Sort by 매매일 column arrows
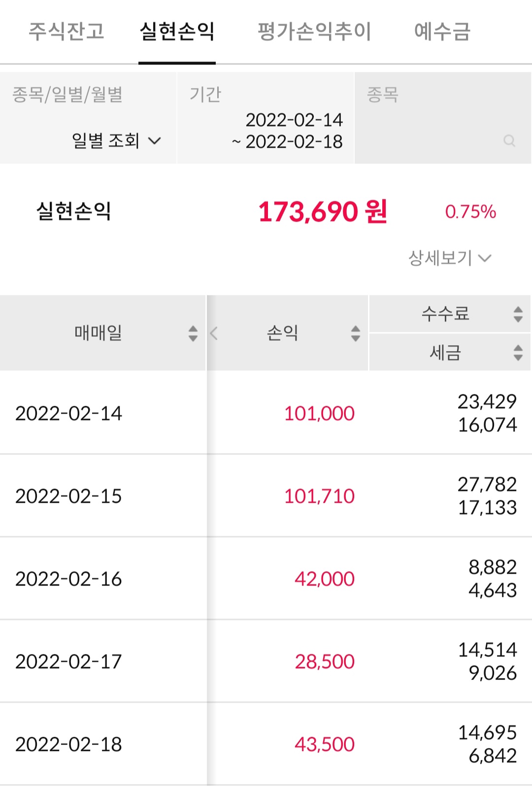The width and height of the screenshot is (532, 789). pyautogui.click(x=193, y=333)
